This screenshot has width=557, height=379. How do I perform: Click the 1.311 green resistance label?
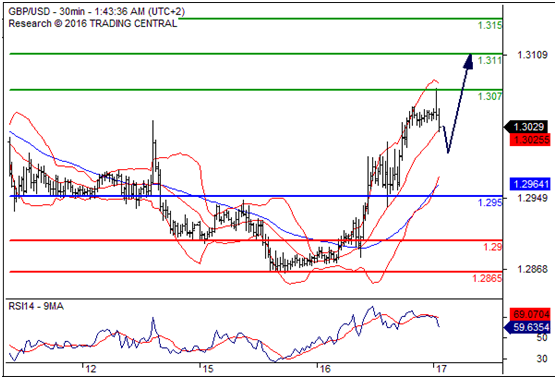point(490,60)
